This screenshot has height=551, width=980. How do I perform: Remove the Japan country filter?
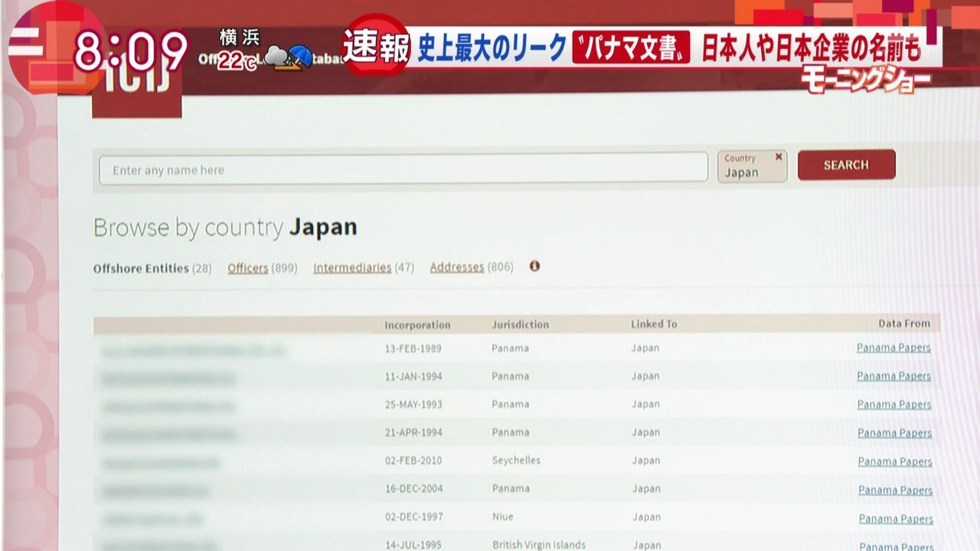(x=779, y=156)
